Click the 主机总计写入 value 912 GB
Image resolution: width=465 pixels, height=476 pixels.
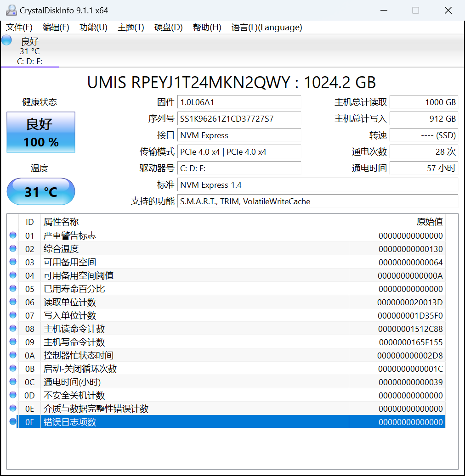point(424,119)
